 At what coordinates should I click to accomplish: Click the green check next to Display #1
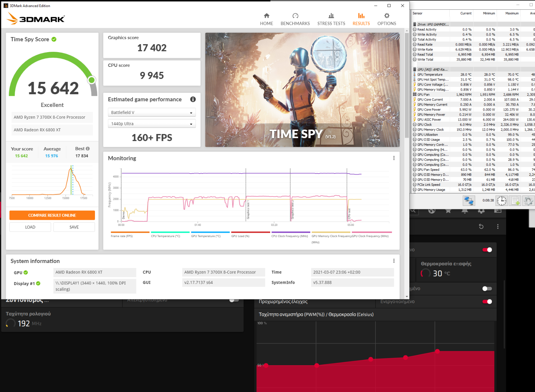coord(38,283)
